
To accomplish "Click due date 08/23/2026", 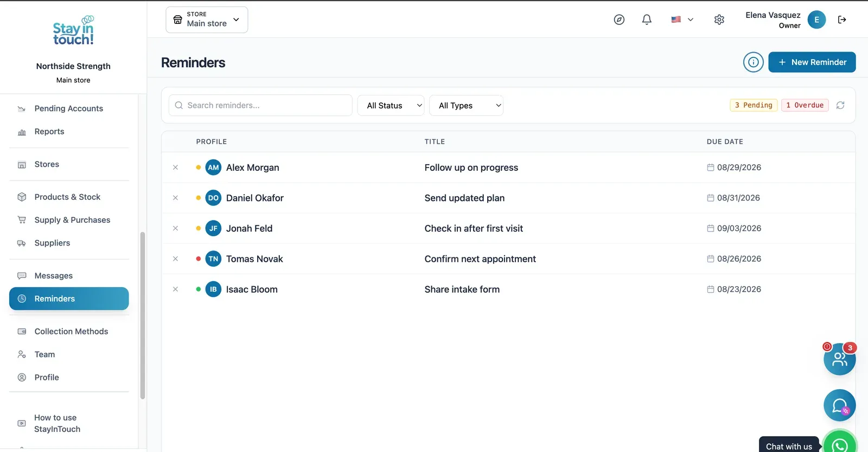I will 734,289.
